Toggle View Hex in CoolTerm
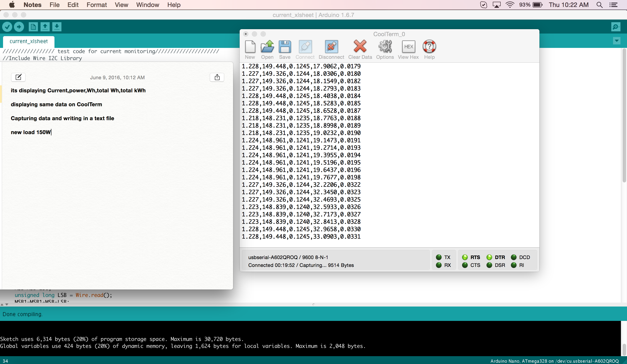Screen dimensions: 627x364 (x=408, y=49)
